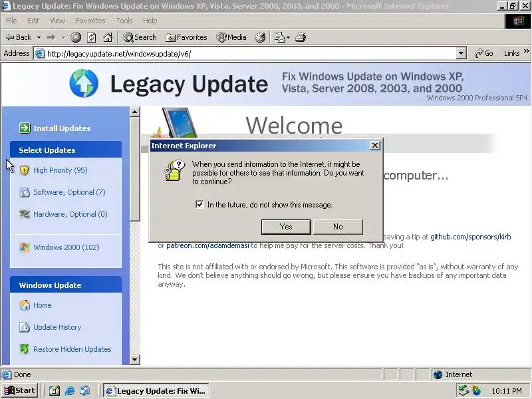
Task: Open the Mail toolbar icon
Action: tap(279, 37)
